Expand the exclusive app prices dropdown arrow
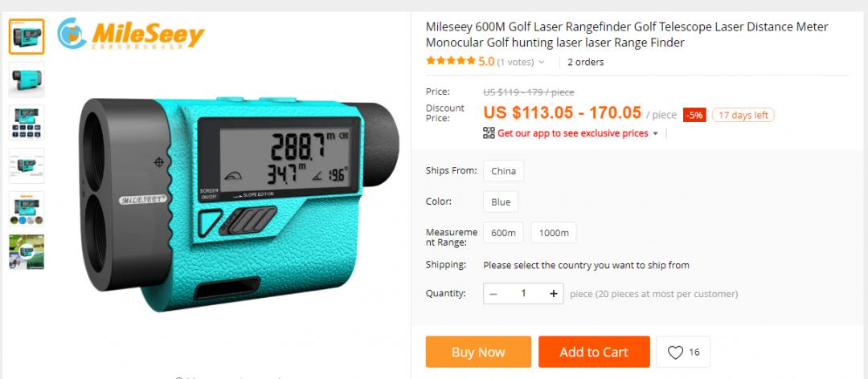 coord(656,133)
